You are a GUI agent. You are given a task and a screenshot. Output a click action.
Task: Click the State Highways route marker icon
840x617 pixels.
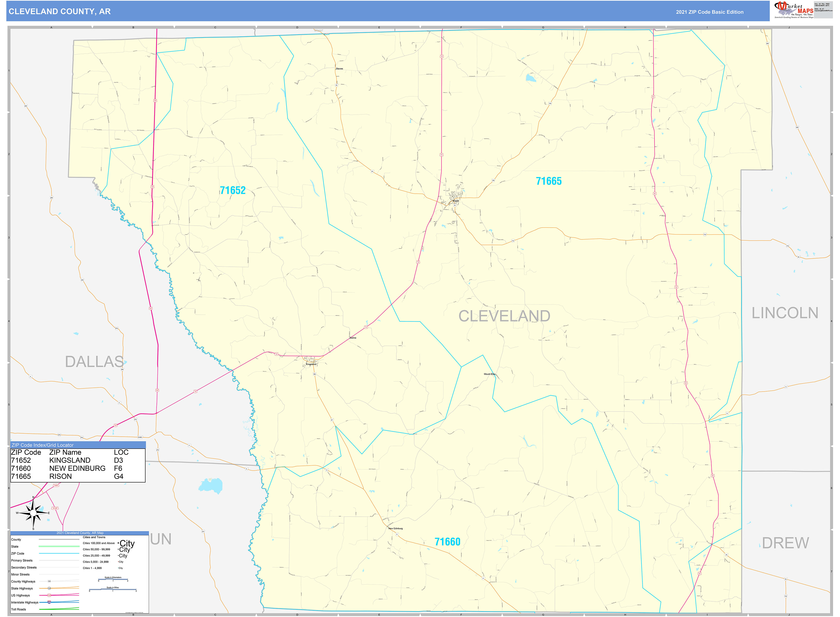49,588
